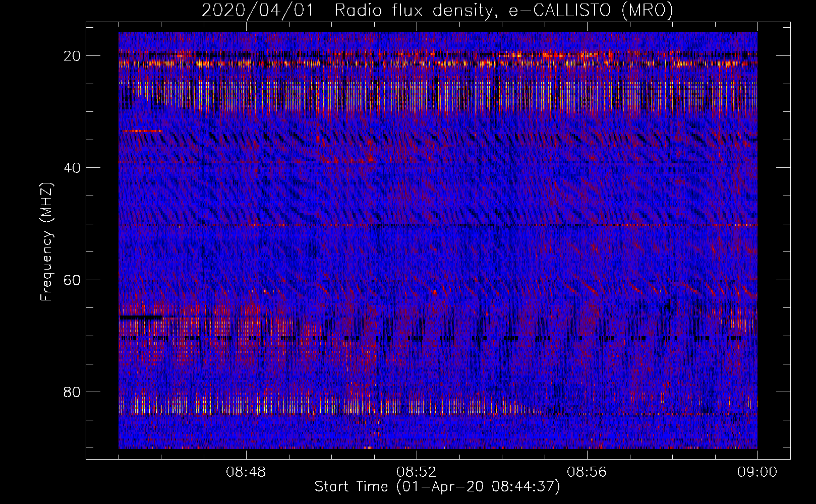The height and width of the screenshot is (504, 816).
Task: Click the '60' frequency tick label
Action: tap(73, 280)
